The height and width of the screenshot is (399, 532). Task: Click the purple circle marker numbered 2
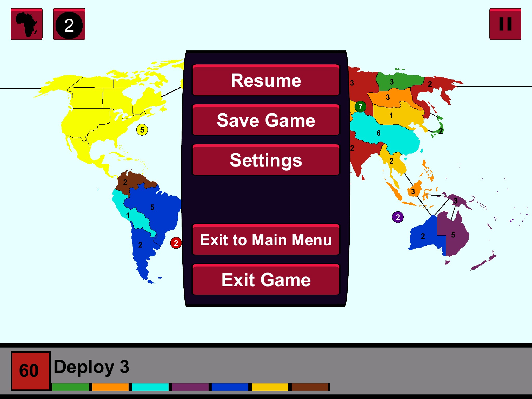(398, 217)
